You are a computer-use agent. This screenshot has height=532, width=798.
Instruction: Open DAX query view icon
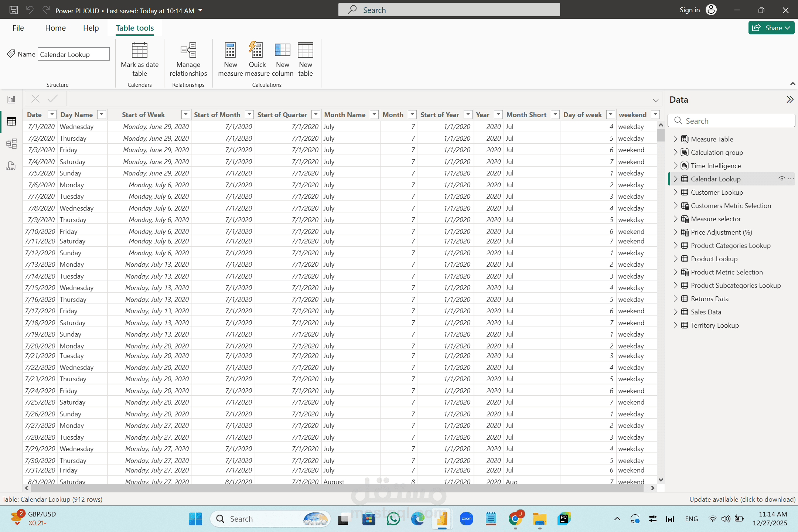pyautogui.click(x=11, y=166)
